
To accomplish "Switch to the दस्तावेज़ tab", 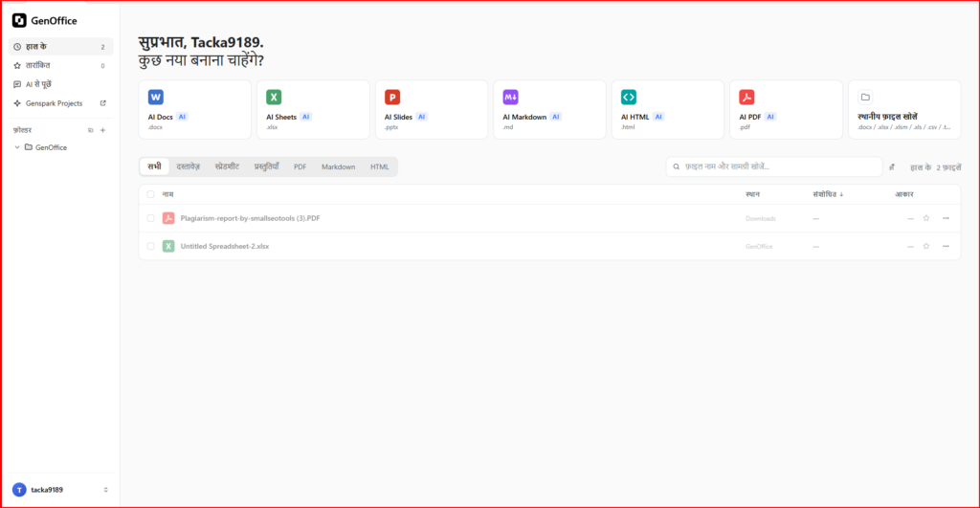I will point(189,166).
